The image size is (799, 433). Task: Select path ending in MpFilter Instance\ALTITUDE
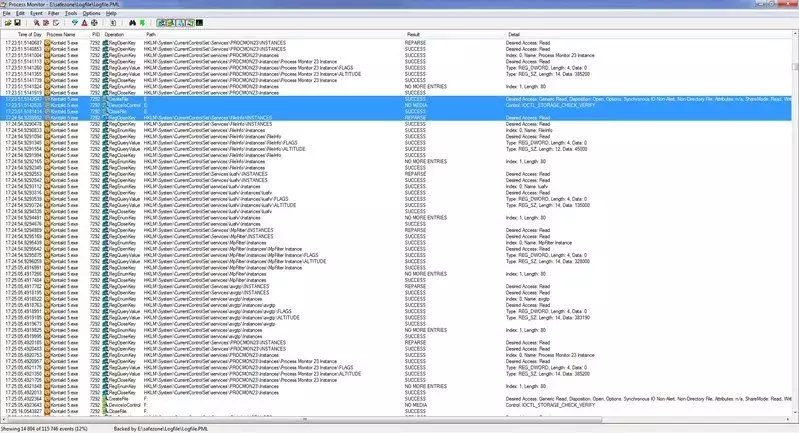(x=235, y=261)
